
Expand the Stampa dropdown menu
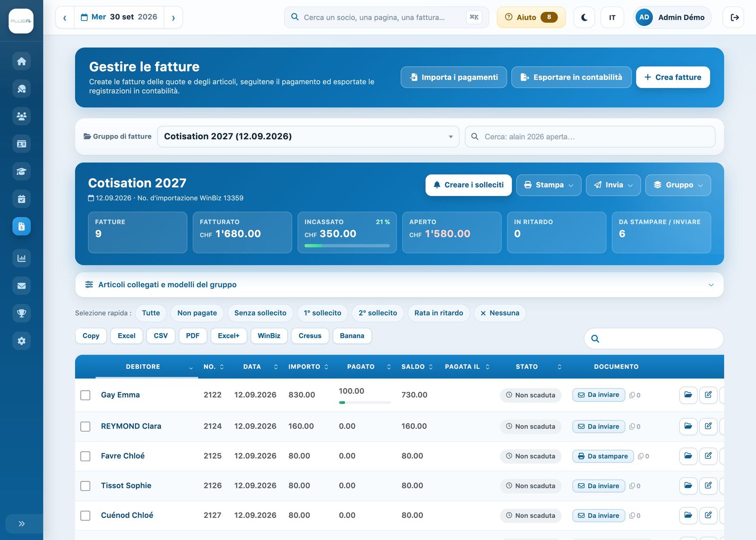(x=549, y=185)
